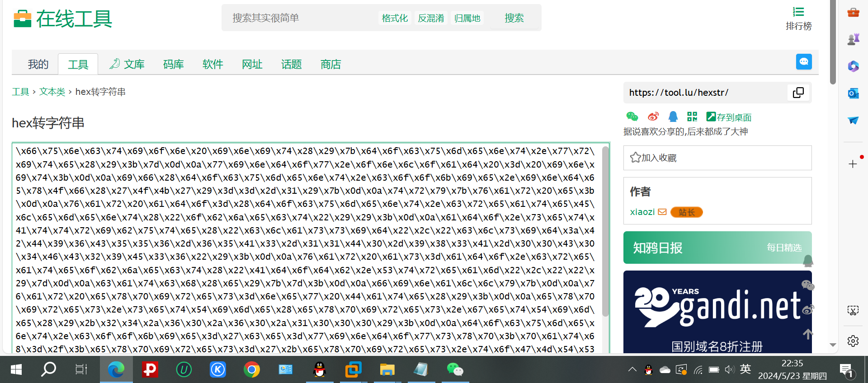This screenshot has width=868, height=383.
Task: Share via the QQ bell icon
Action: (673, 117)
